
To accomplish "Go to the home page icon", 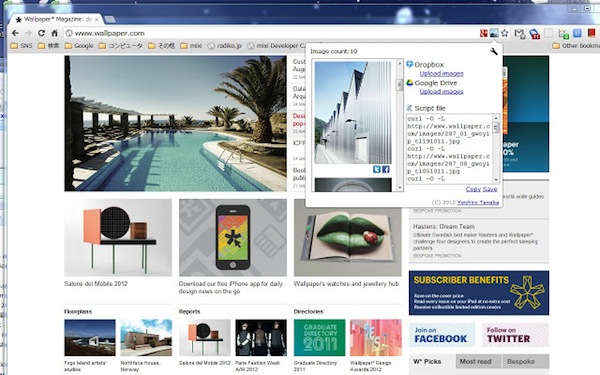I will tap(54, 33).
